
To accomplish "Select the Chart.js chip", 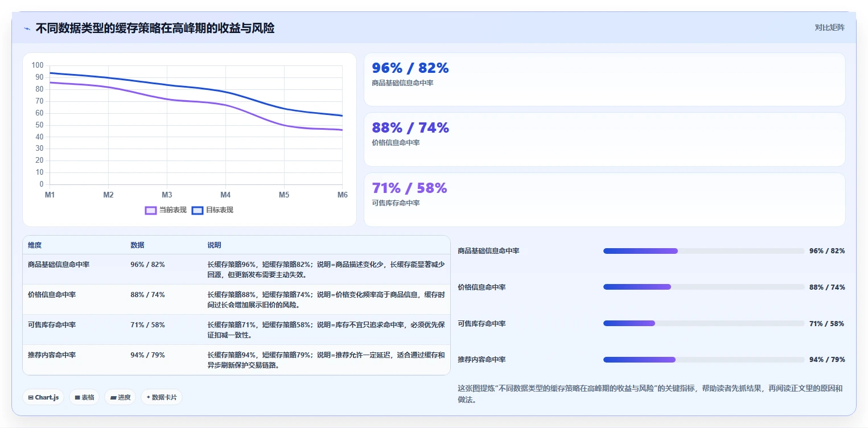I will pyautogui.click(x=43, y=397).
